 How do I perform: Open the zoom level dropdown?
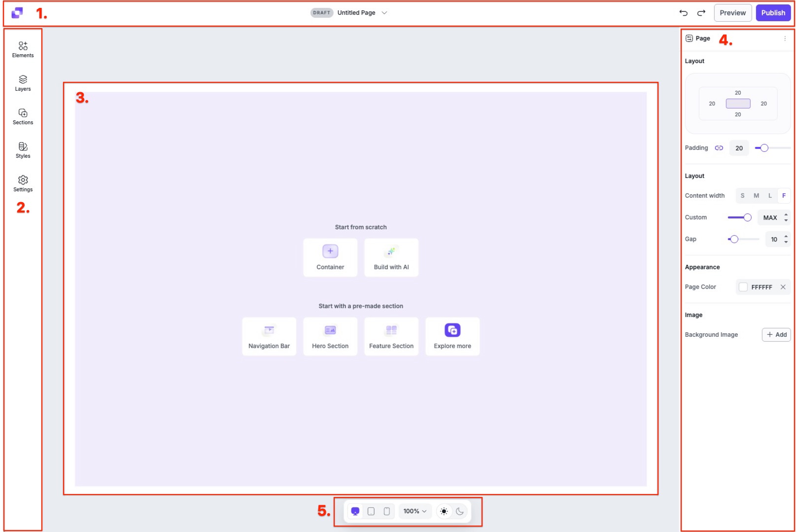coord(415,511)
